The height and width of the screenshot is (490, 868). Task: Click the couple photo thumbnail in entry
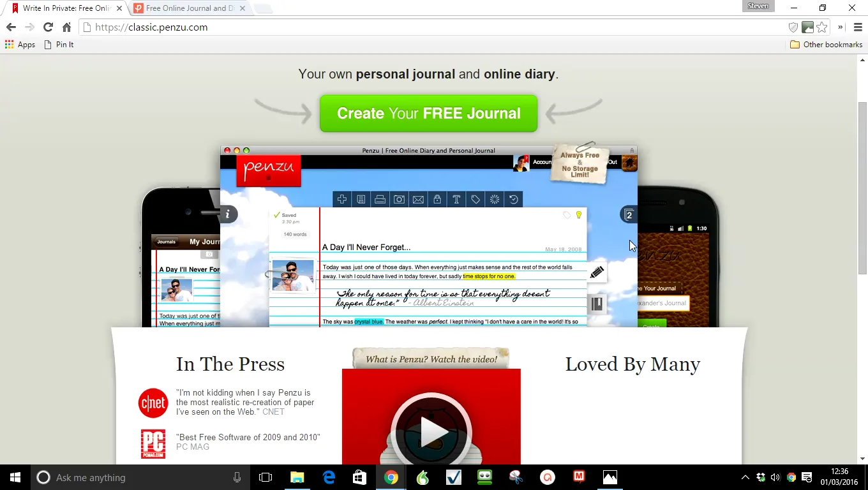pos(293,276)
